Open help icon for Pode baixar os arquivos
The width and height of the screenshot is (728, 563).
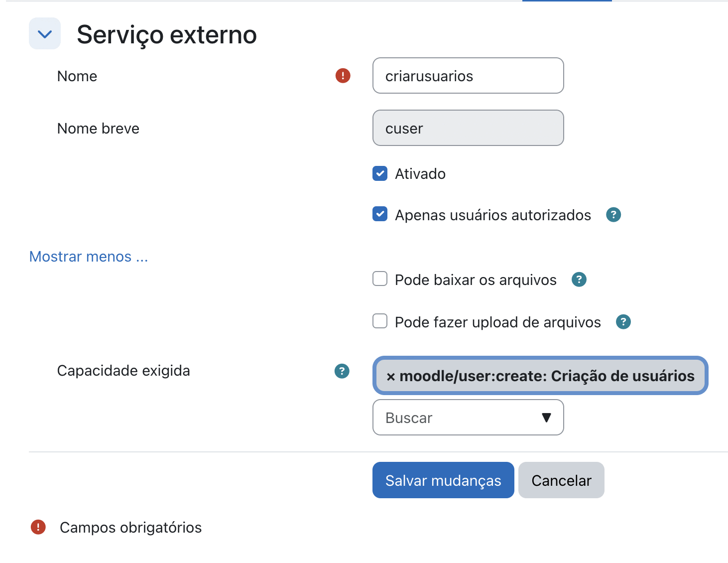(x=579, y=280)
